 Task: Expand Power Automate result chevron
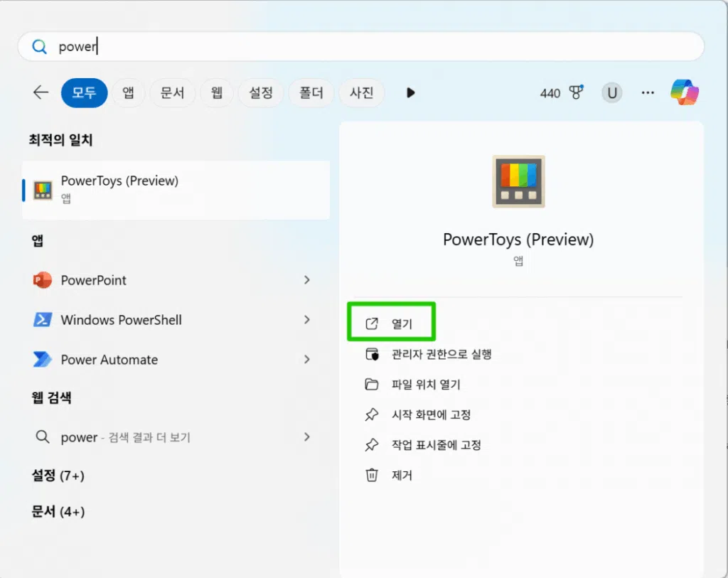click(307, 360)
